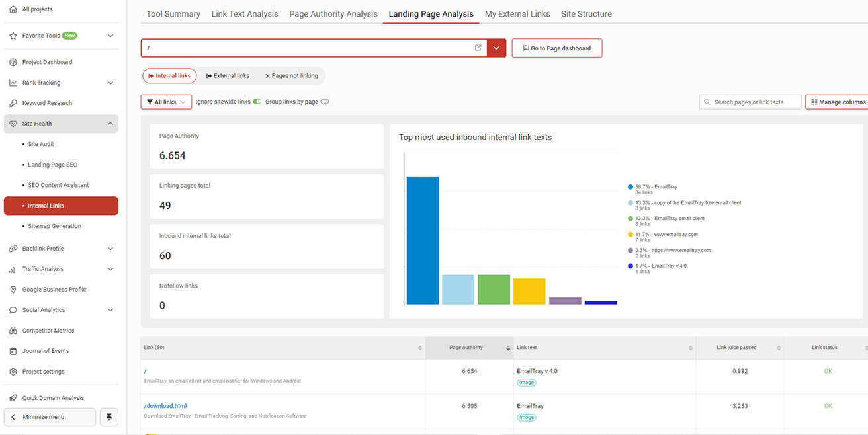Click the Link status column header
The height and width of the screenshot is (435, 868).
pyautogui.click(x=825, y=348)
